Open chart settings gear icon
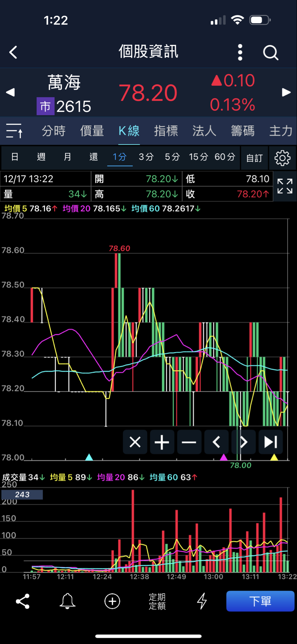The image size is (297, 644). pyautogui.click(x=282, y=158)
